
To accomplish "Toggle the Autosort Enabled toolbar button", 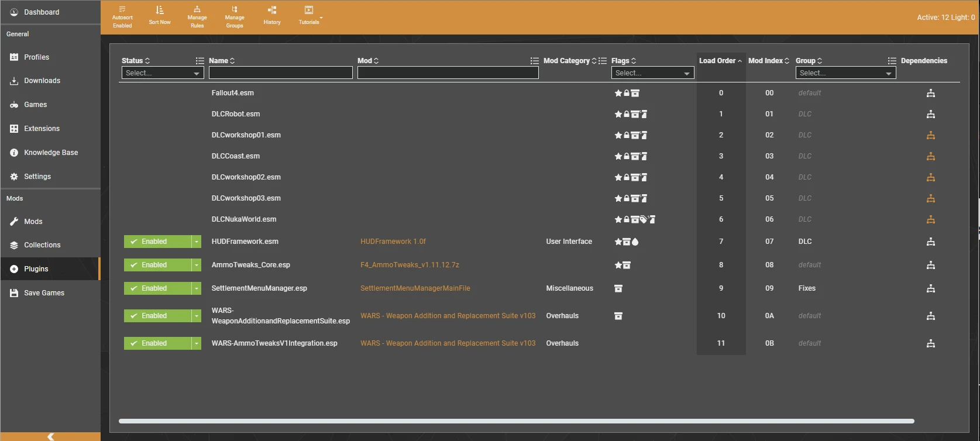I will (x=122, y=17).
